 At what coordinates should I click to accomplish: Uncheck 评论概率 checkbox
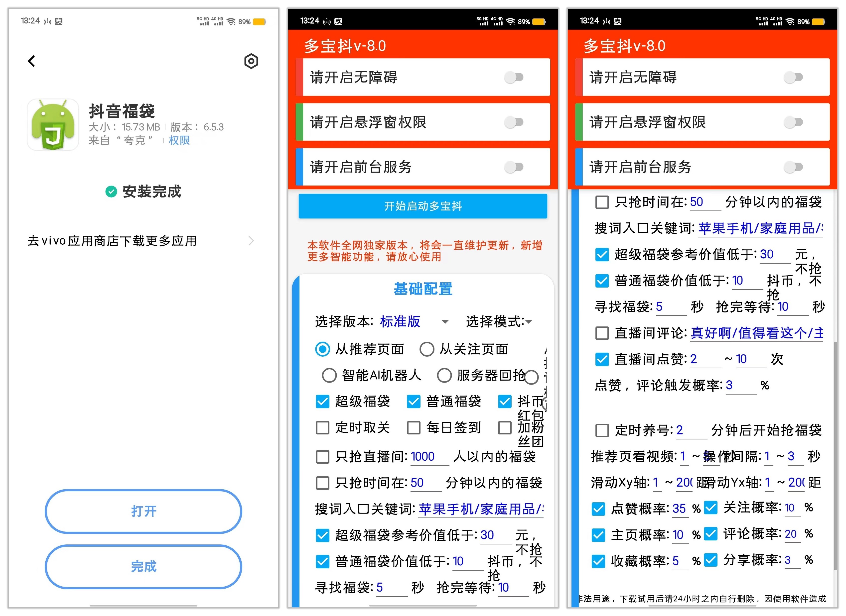point(710,534)
